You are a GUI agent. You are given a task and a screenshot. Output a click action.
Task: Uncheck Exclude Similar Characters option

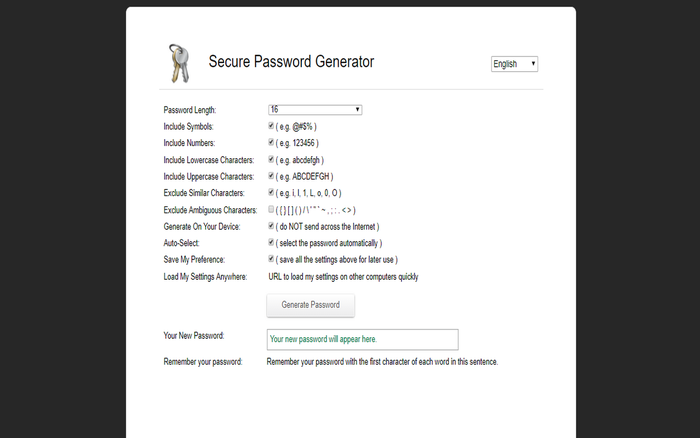pos(271,192)
